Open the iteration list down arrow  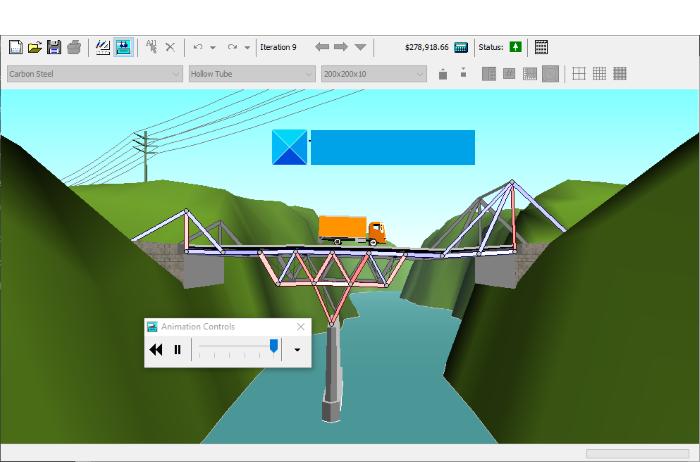coord(360,47)
